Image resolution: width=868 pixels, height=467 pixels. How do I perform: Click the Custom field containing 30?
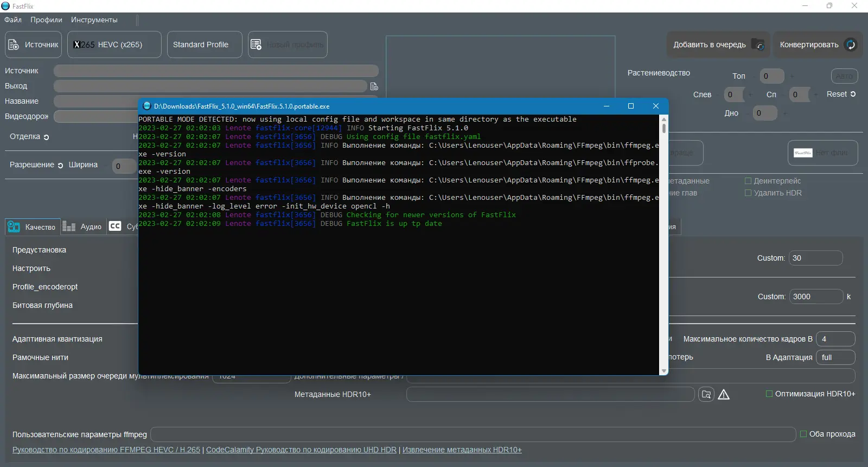(816, 258)
